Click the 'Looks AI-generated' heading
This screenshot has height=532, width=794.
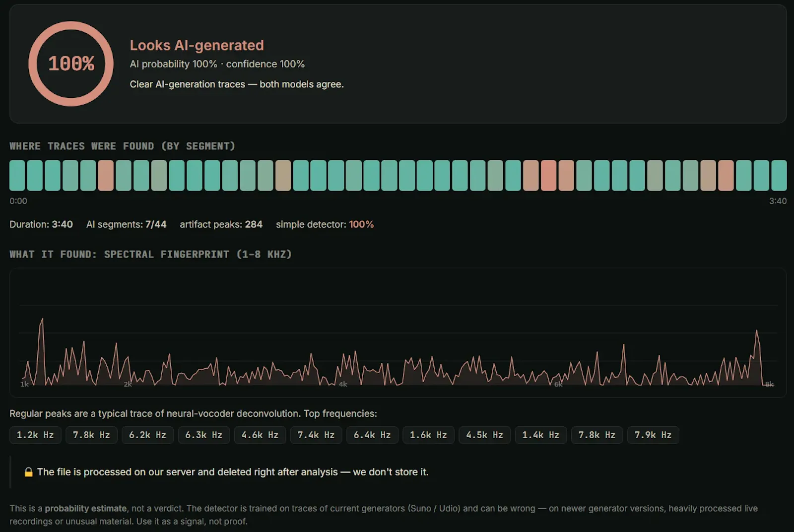point(197,45)
